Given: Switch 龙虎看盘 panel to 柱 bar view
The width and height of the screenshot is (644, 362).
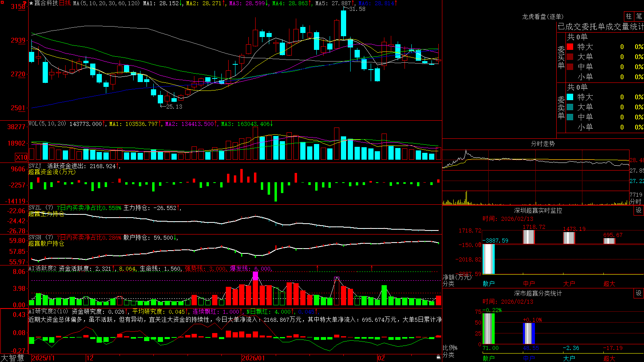Looking at the screenshot, I should pos(629,16).
